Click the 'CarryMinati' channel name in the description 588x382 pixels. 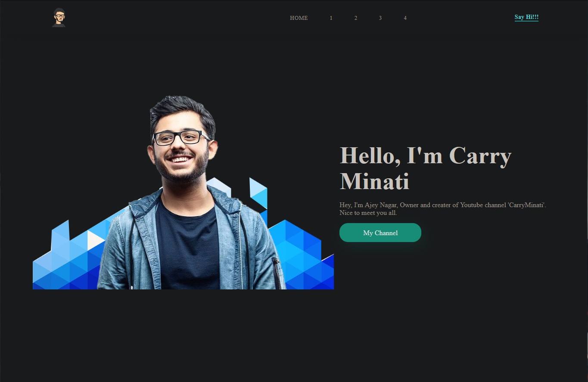pos(527,205)
